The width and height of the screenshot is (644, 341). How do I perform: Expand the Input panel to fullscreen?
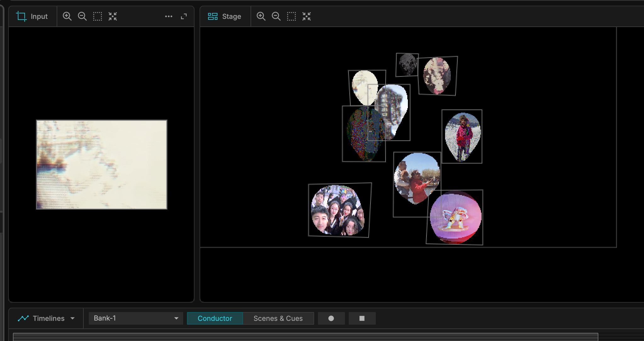point(184,16)
